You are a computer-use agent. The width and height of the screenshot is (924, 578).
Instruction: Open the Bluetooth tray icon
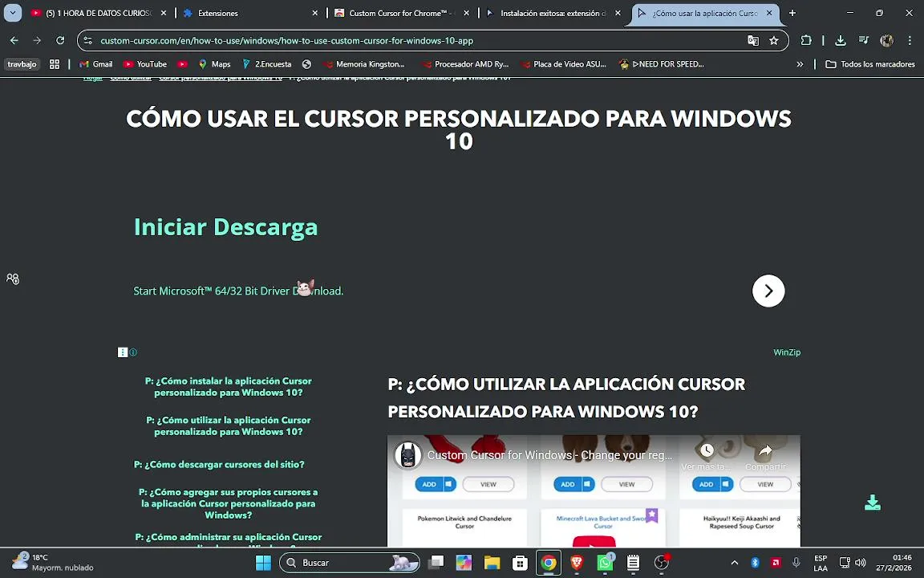[x=755, y=563]
